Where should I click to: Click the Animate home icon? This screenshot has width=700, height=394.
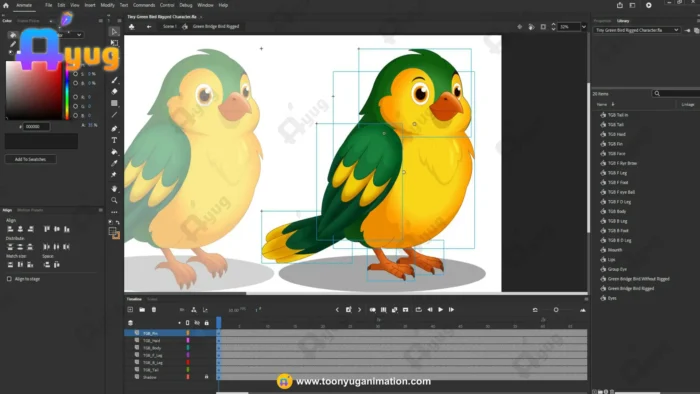[6, 5]
